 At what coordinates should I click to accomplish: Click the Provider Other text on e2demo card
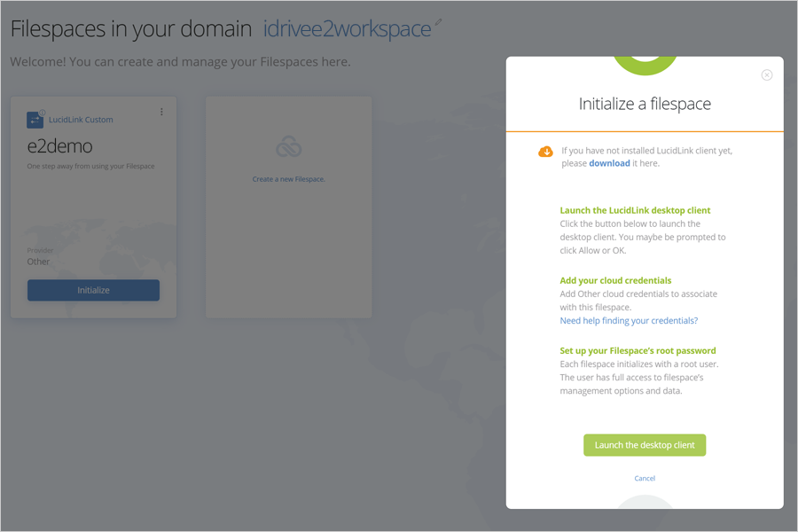pos(40,256)
